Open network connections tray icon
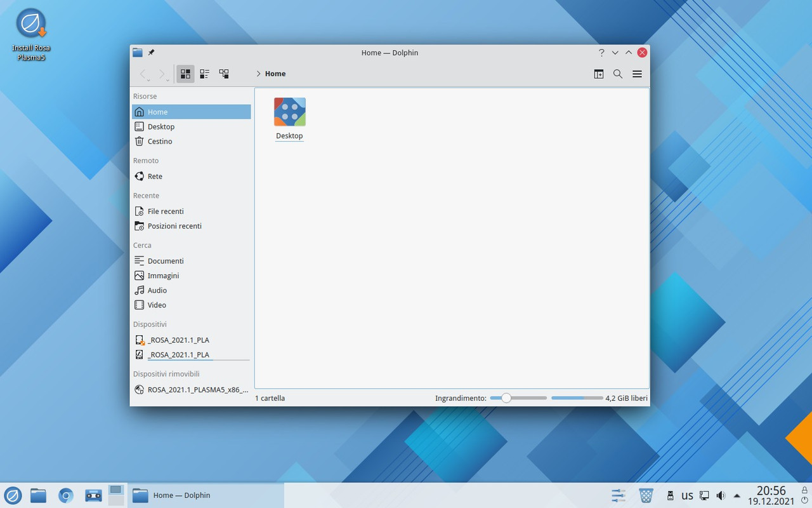Screen dimensions: 812x508 pos(704,495)
